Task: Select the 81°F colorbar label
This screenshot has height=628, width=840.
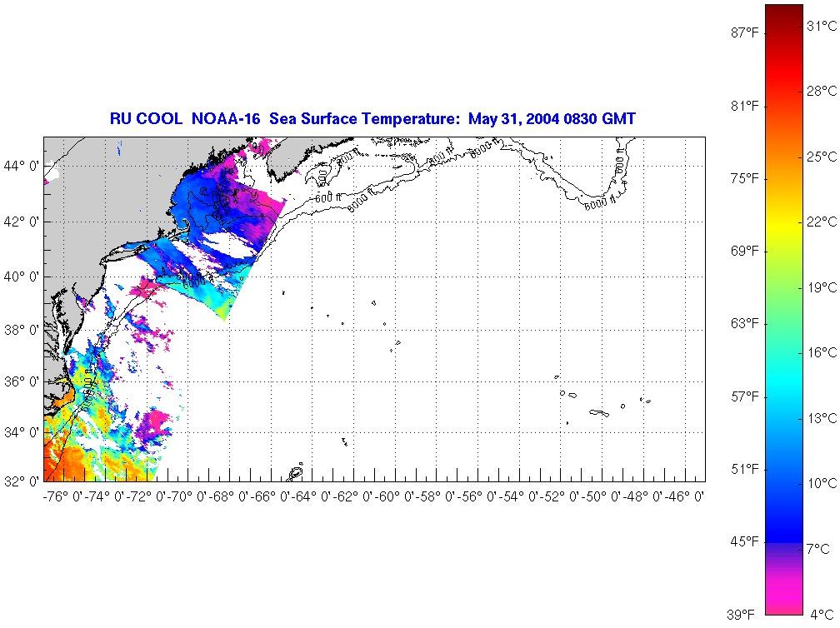Action: (x=745, y=106)
